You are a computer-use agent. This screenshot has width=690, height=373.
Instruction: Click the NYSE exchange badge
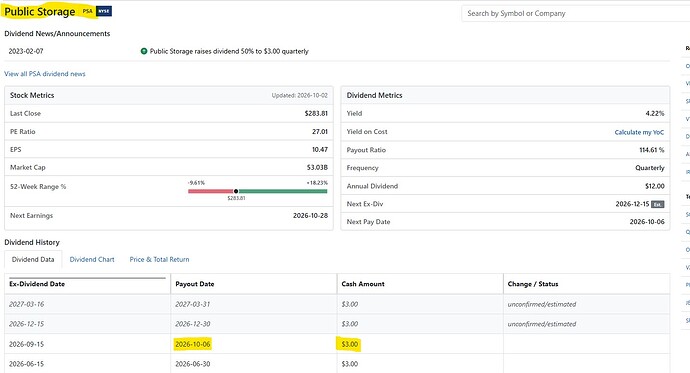click(x=104, y=11)
